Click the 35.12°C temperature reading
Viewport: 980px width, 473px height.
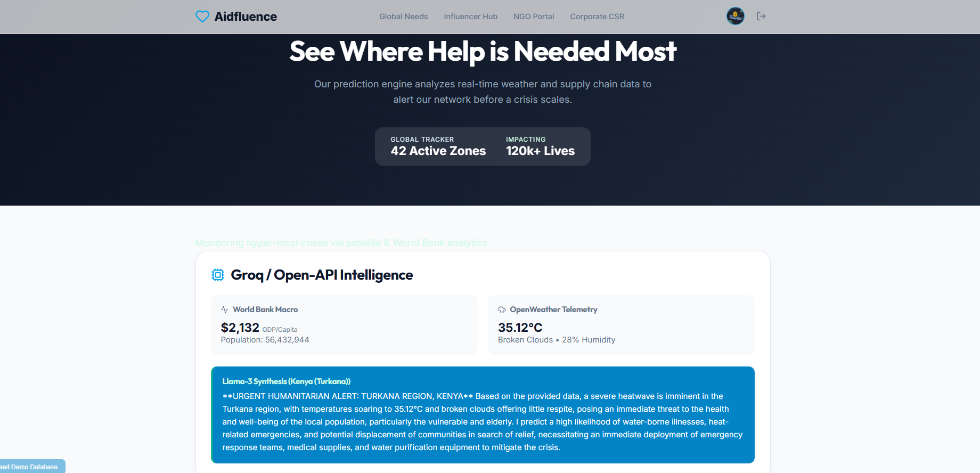point(520,328)
